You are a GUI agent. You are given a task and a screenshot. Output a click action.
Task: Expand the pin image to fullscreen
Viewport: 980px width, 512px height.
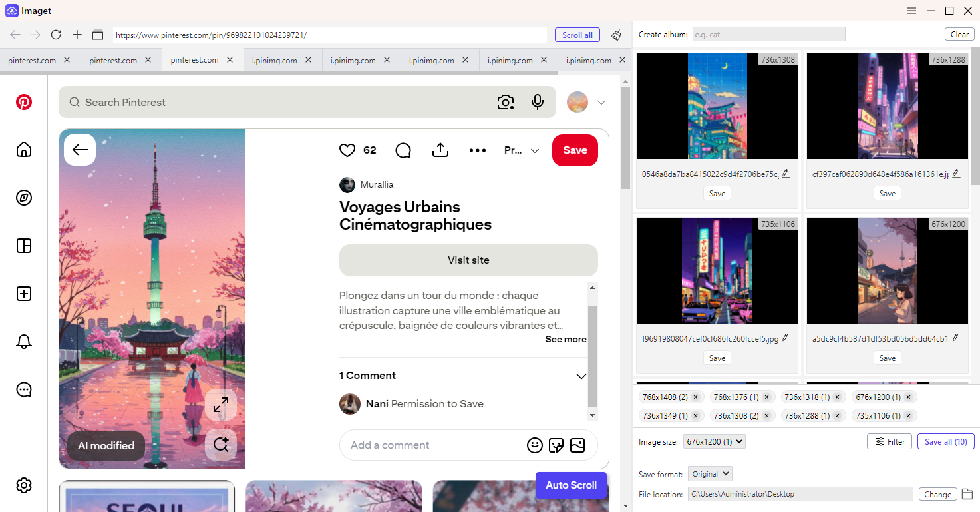coord(221,405)
